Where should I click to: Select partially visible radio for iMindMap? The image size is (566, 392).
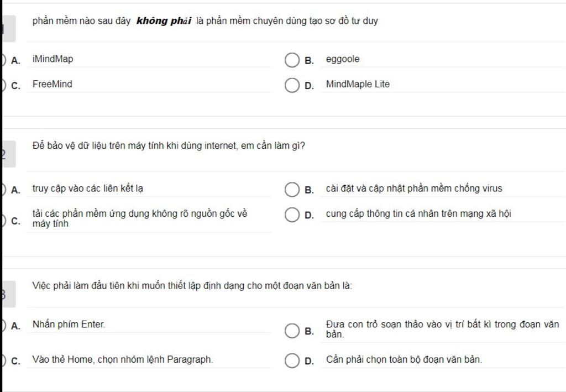4,60
